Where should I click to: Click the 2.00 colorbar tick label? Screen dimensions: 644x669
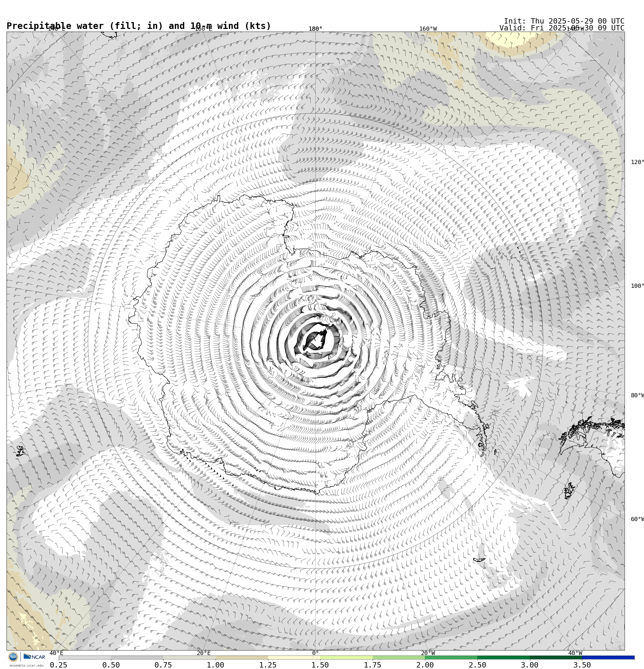tap(425, 665)
